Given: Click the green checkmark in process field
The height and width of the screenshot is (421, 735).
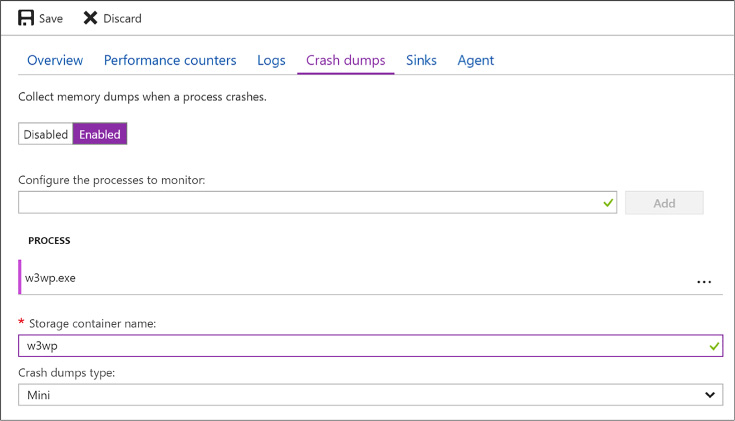Looking at the screenshot, I should click(608, 203).
